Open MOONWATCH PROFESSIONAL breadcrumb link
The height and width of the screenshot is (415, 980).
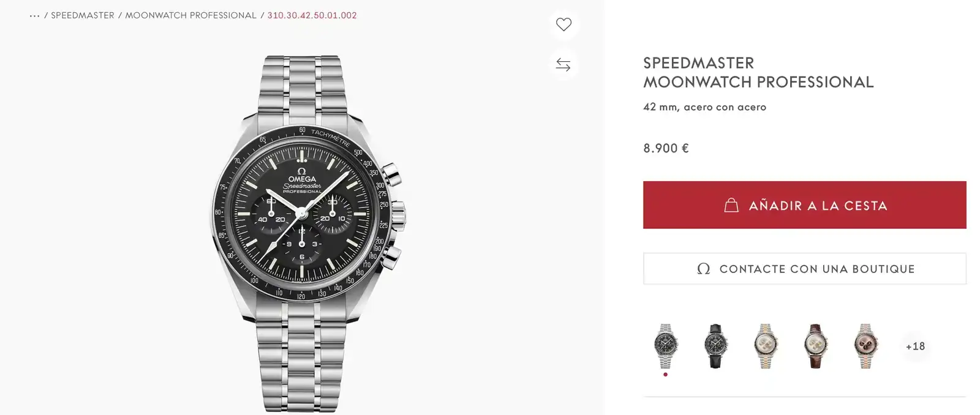[x=190, y=15]
